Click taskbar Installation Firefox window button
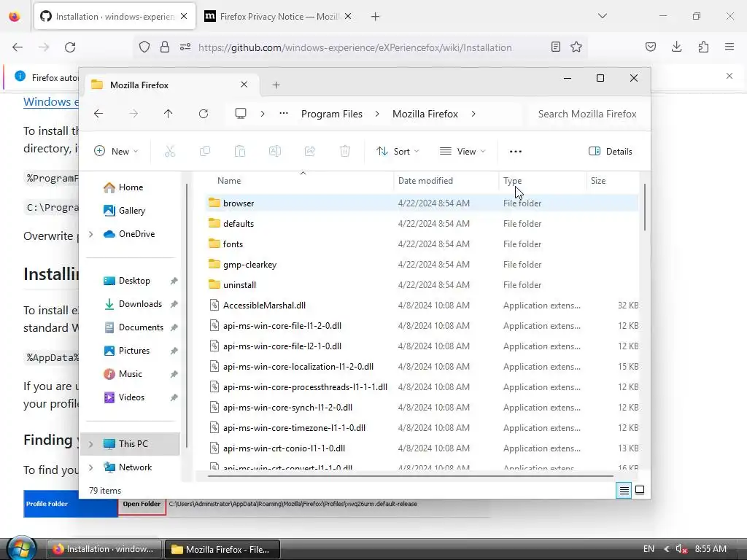The image size is (747, 560). [x=104, y=549]
